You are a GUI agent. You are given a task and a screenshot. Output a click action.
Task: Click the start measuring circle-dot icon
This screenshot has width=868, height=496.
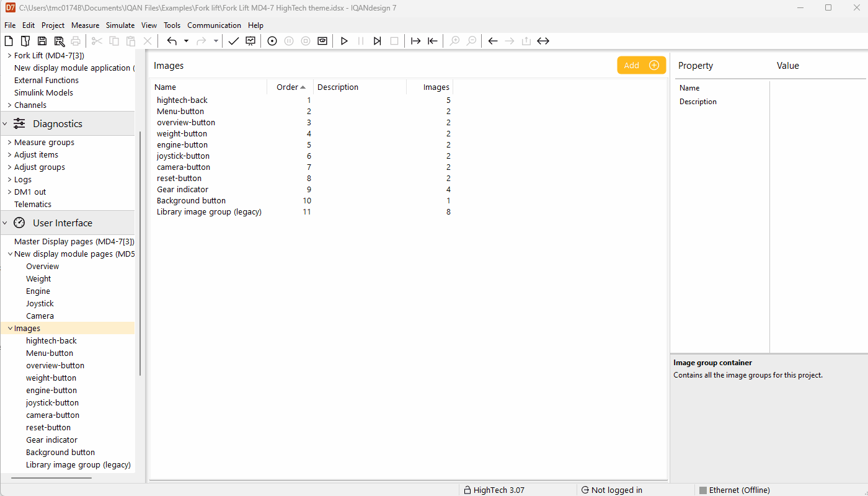point(272,41)
